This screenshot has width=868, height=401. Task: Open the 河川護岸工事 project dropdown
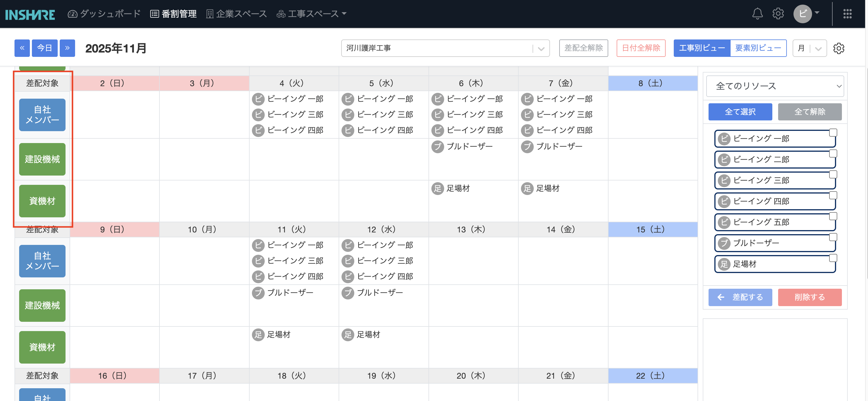(x=445, y=48)
